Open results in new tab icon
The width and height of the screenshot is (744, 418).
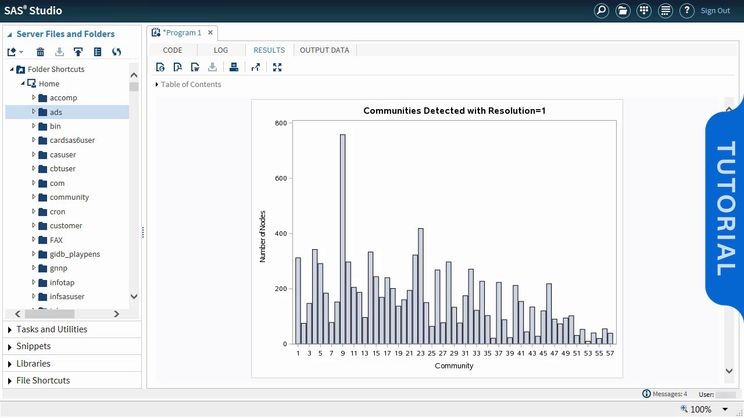[256, 67]
